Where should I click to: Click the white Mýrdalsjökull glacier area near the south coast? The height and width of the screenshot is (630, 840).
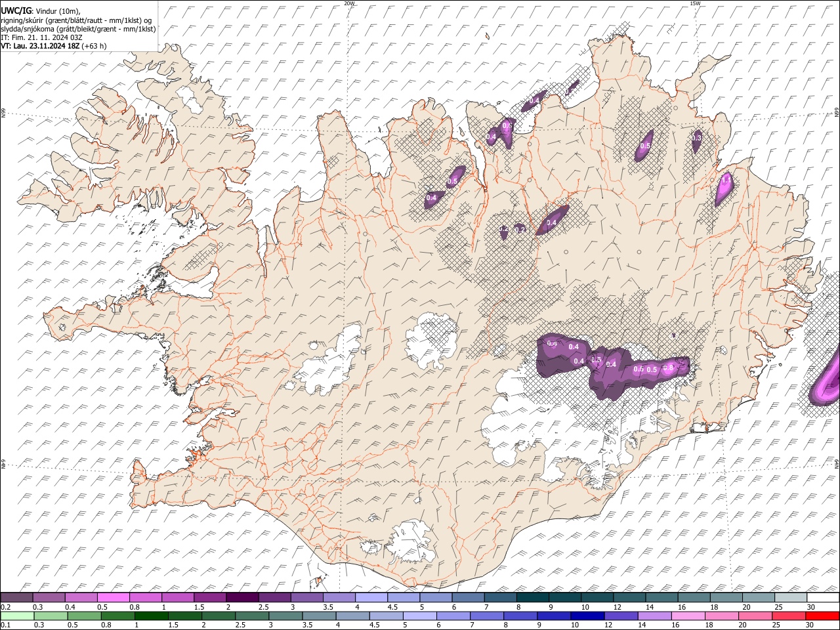[412, 541]
